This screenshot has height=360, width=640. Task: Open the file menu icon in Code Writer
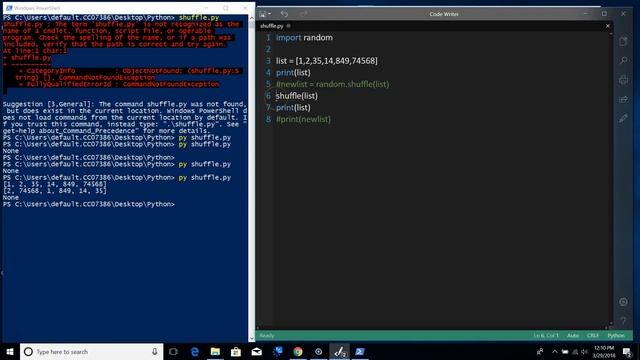click(x=265, y=14)
